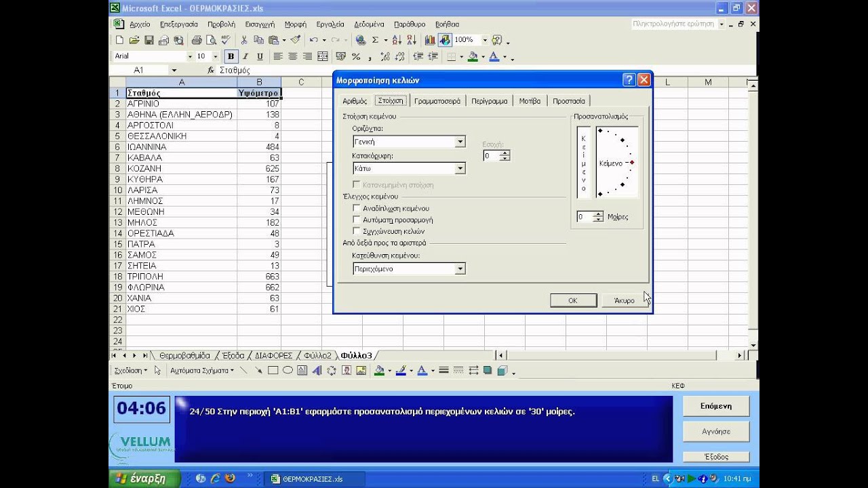
Task: Open the Οριζόντια alignment dropdown
Action: click(x=460, y=142)
